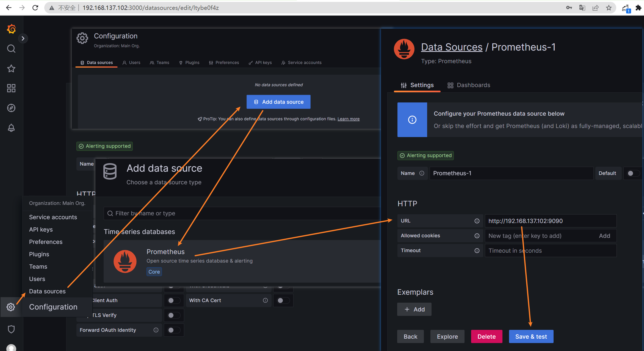Viewport: 644px width, 351px height.
Task: Click the not secure warning icon
Action: 52,8
